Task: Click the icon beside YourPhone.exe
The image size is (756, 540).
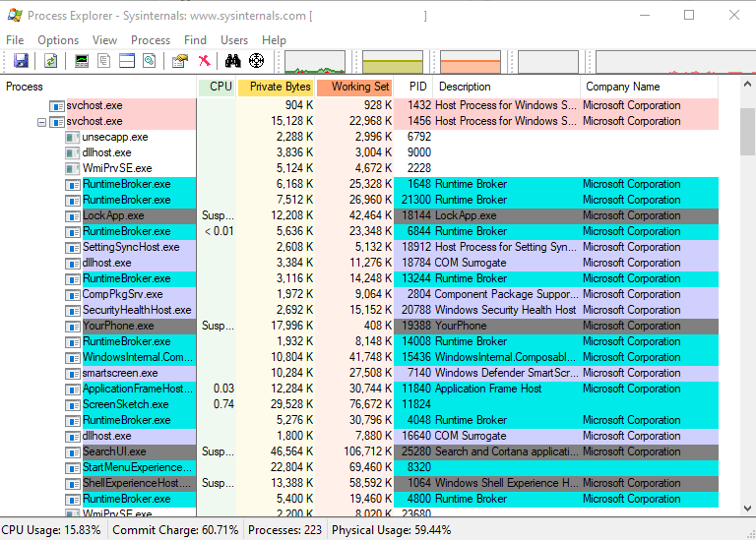Action: click(73, 327)
